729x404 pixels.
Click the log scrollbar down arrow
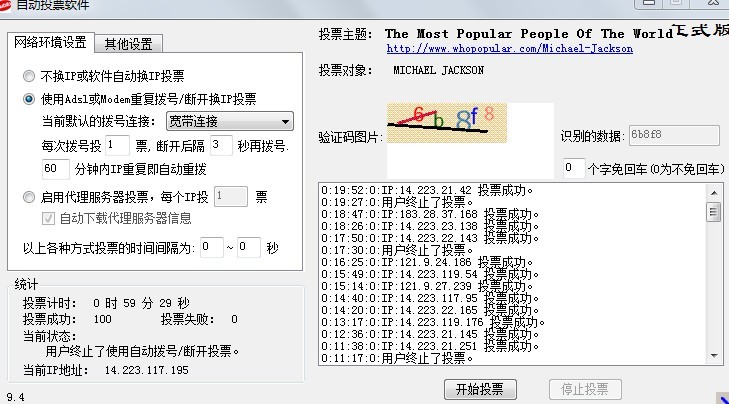714,356
